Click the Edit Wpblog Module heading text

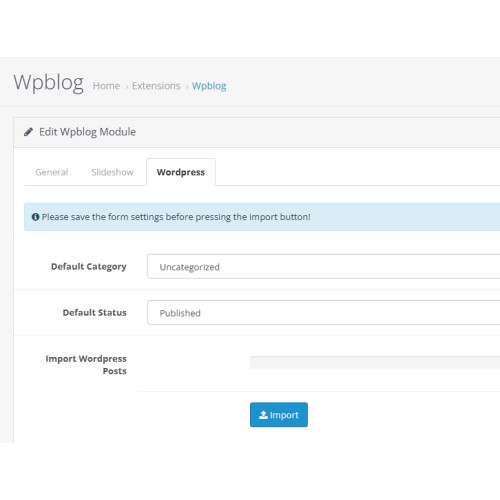87,132
